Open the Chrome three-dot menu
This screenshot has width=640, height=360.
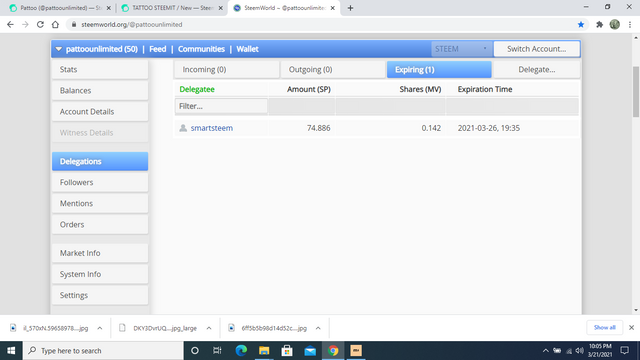coord(630,24)
